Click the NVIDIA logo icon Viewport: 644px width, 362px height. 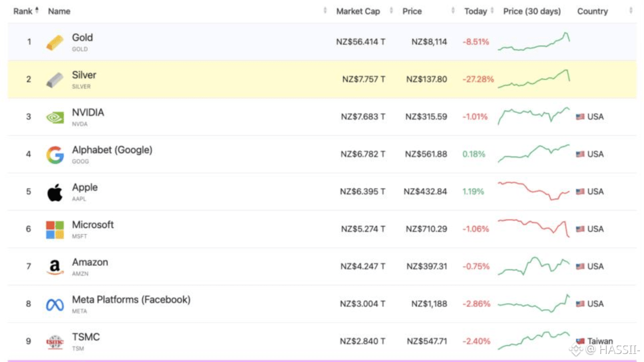(x=55, y=117)
